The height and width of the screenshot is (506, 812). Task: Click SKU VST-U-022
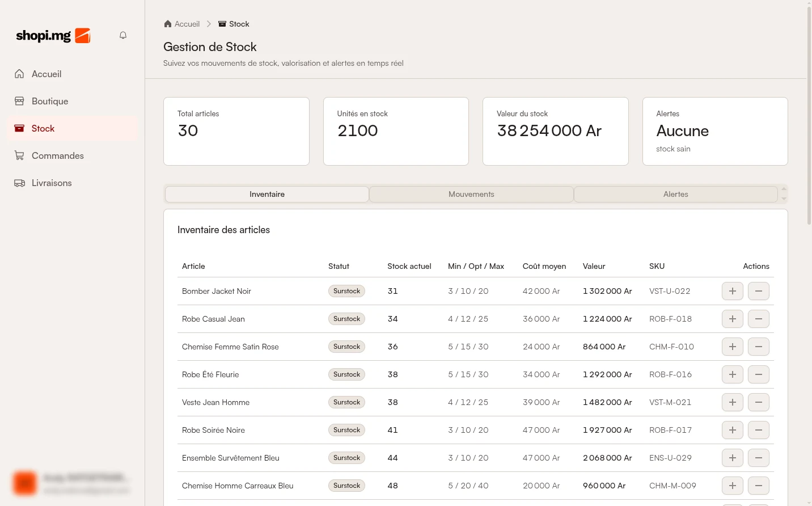pyautogui.click(x=670, y=291)
